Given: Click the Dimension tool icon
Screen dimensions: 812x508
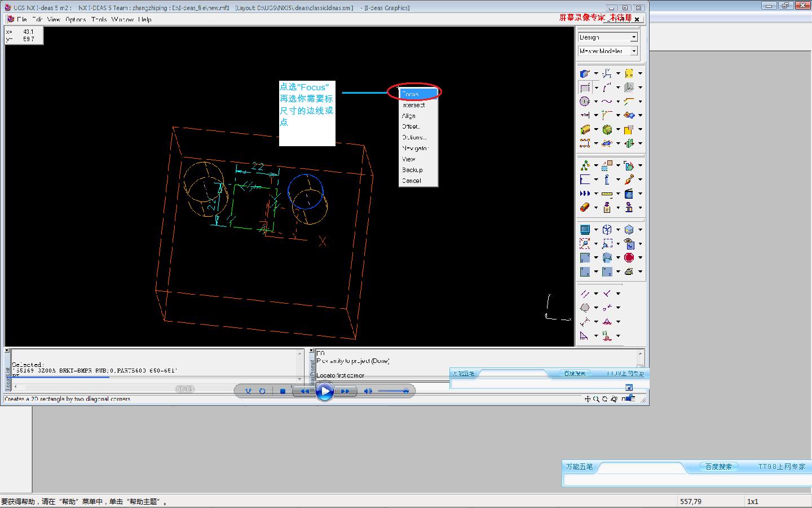Looking at the screenshot, I should [x=585, y=115].
